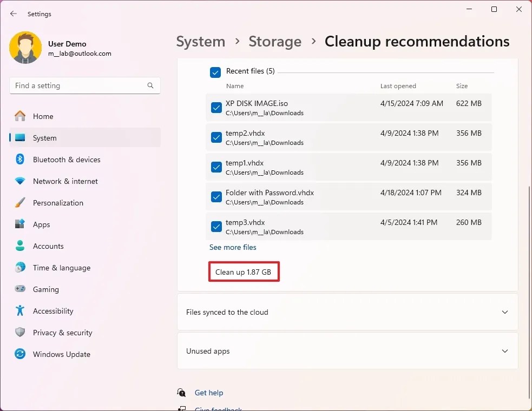The image size is (532, 411).
Task: Select the Gaming controller icon
Action: 20,289
